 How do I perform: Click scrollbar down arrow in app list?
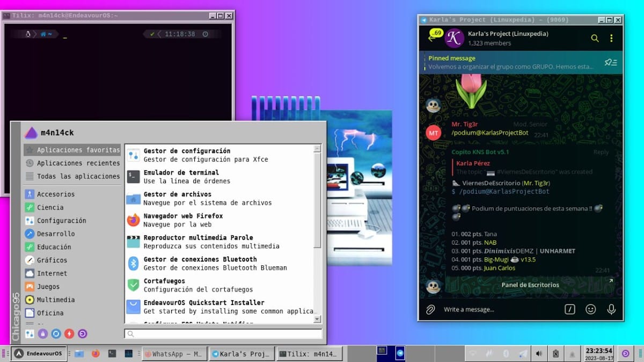click(317, 319)
